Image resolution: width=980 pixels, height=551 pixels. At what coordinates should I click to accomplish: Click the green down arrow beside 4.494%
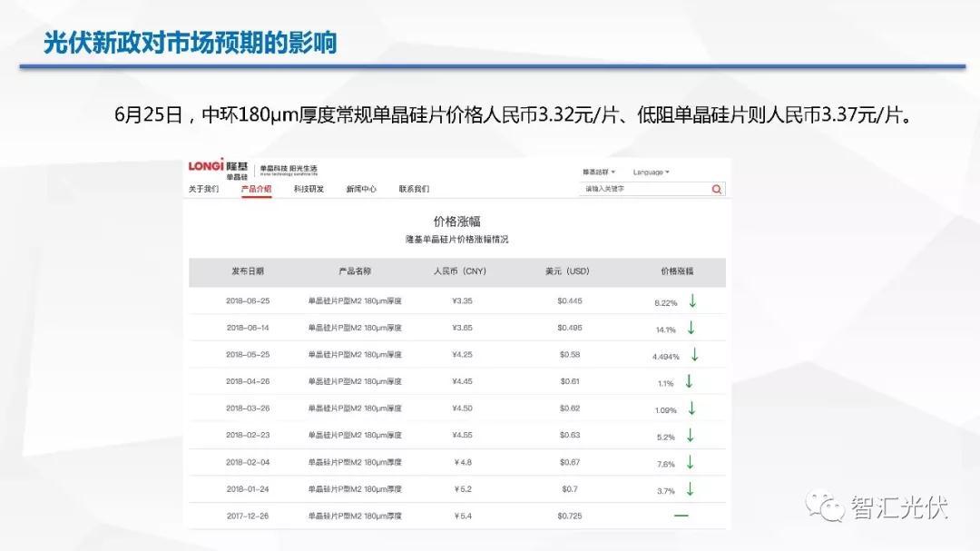(694, 355)
